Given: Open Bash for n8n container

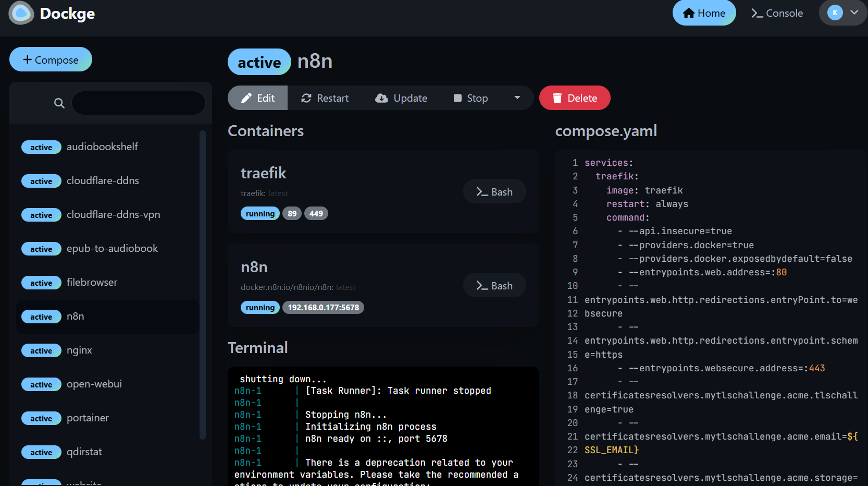Looking at the screenshot, I should (x=494, y=286).
